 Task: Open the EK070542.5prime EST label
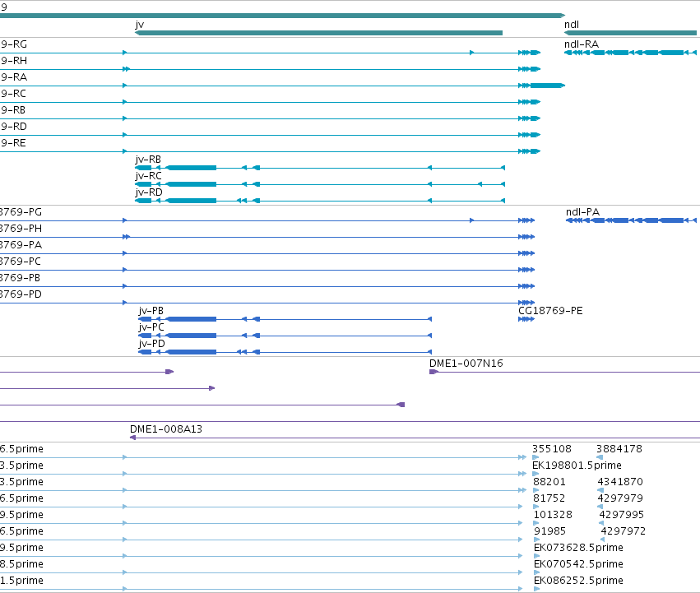click(x=578, y=564)
